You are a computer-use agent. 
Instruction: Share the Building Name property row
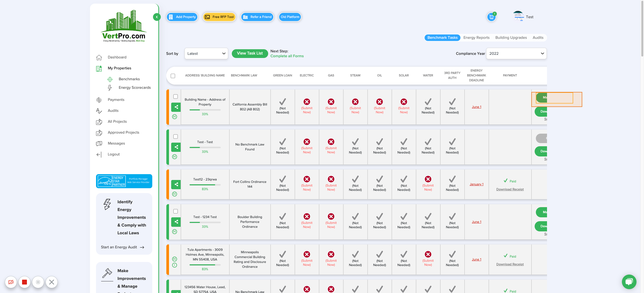click(176, 107)
